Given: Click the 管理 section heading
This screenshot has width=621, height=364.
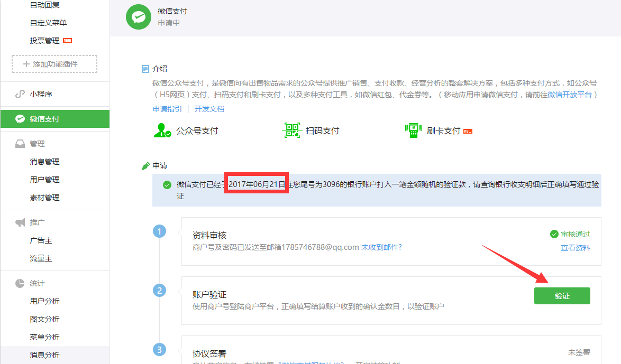Looking at the screenshot, I should pos(37,144).
